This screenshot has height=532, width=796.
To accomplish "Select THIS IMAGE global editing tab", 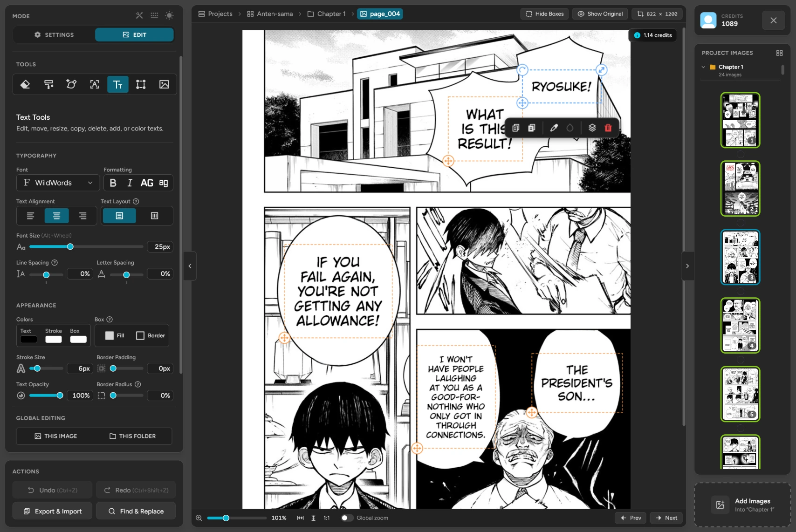I will [x=55, y=436].
